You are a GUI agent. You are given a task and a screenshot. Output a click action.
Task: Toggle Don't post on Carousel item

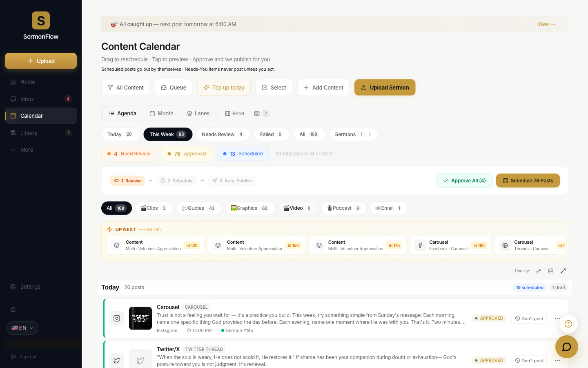[529, 318]
